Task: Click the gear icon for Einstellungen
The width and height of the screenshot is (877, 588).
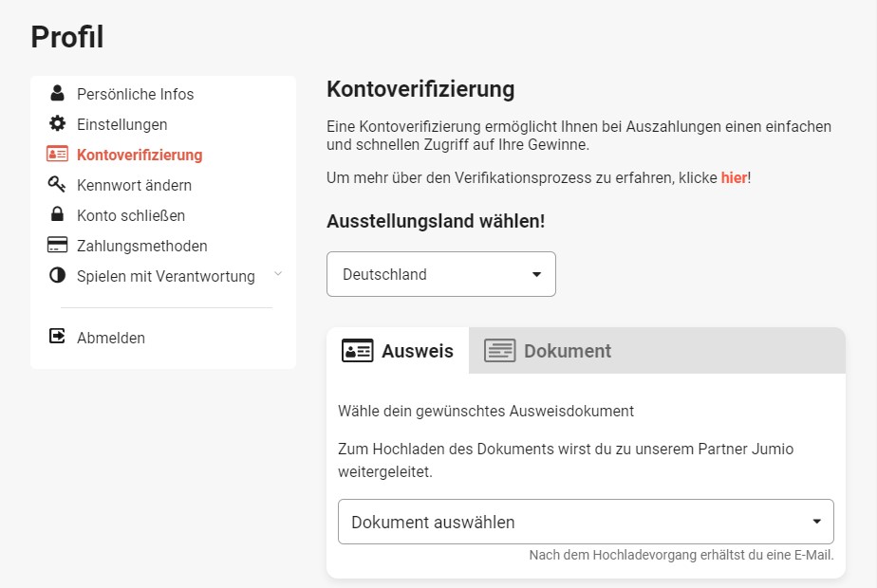Action: [57, 123]
